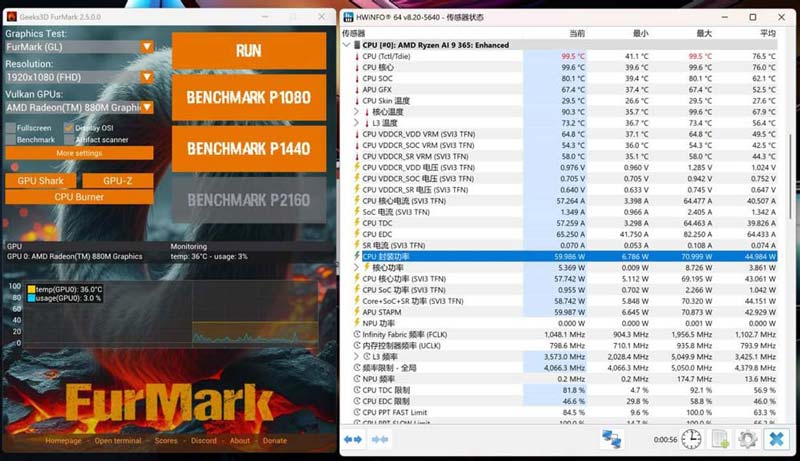
Task: Click the Donate link
Action: (275, 440)
